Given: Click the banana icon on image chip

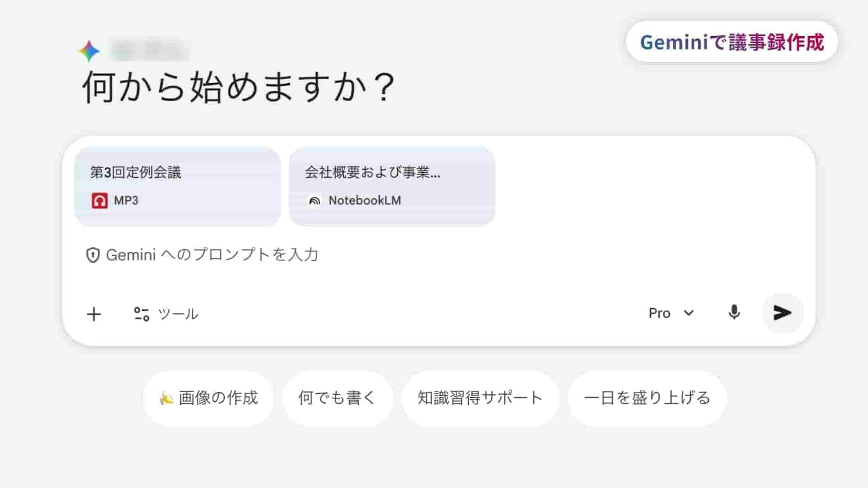Looking at the screenshot, I should (166, 398).
